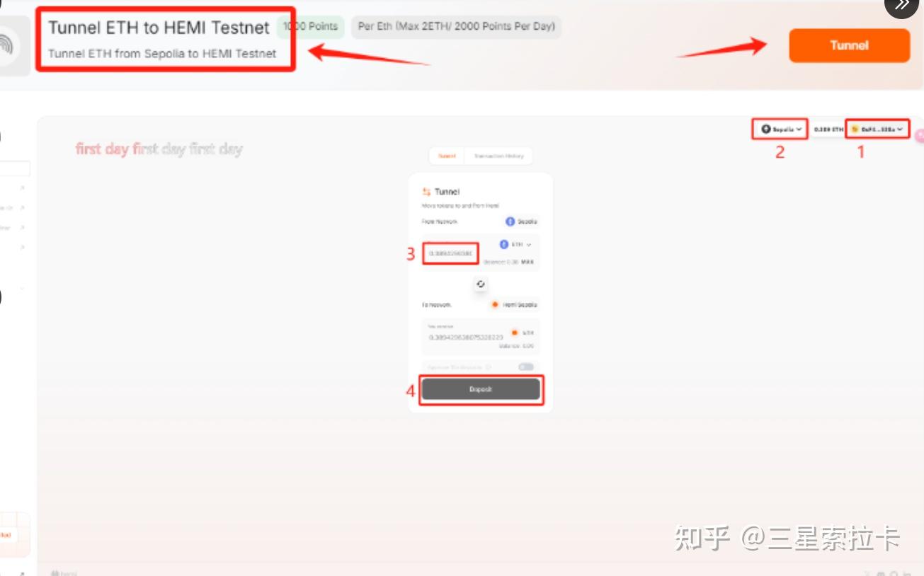Click the orange Tunnel button
This screenshot has height=576, width=924.
click(848, 45)
